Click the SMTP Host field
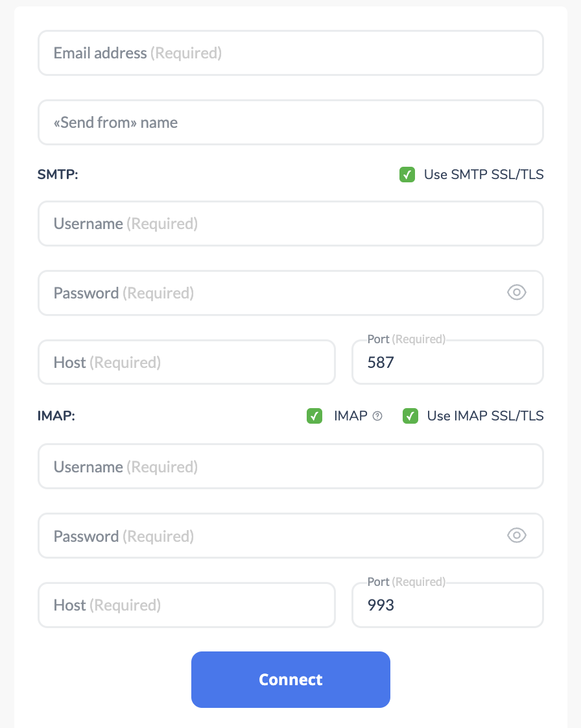This screenshot has width=581, height=728. coord(187,361)
